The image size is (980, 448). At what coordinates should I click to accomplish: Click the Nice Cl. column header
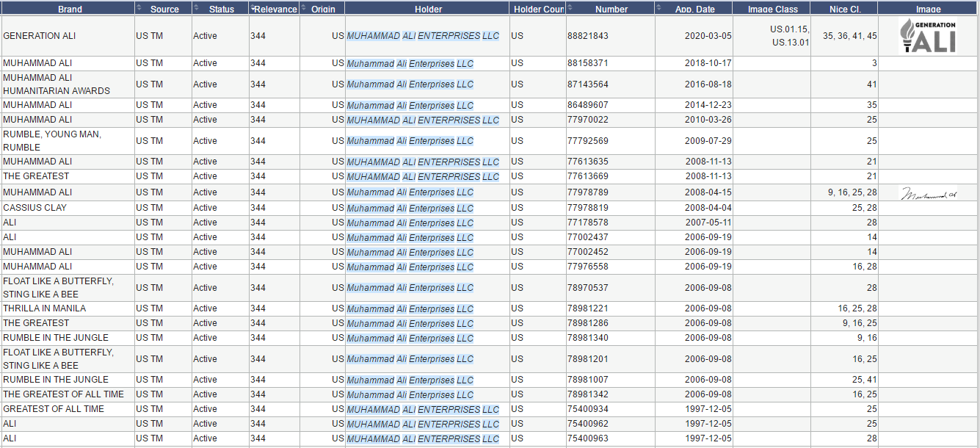846,10
